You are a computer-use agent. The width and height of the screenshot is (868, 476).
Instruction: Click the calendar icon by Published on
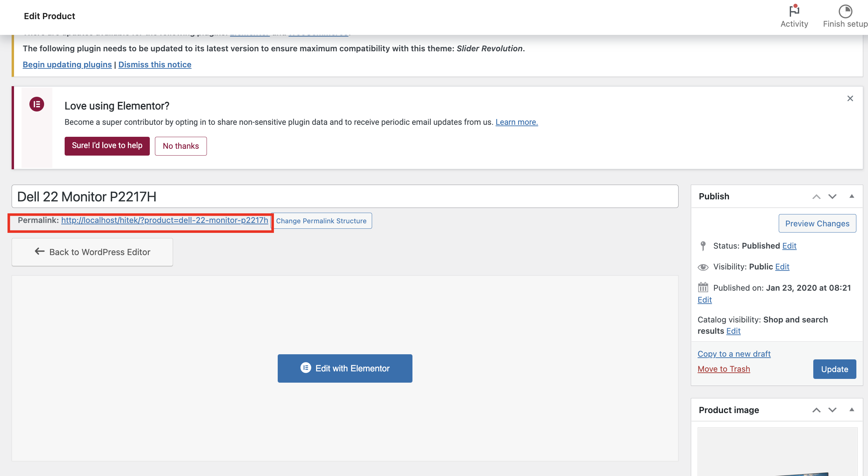(703, 287)
